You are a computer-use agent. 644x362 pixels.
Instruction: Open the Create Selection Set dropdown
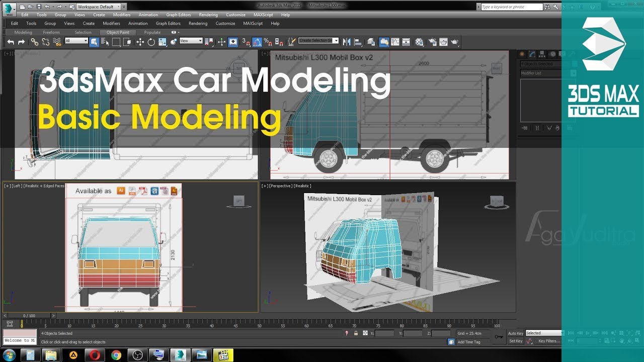pyautogui.click(x=318, y=40)
